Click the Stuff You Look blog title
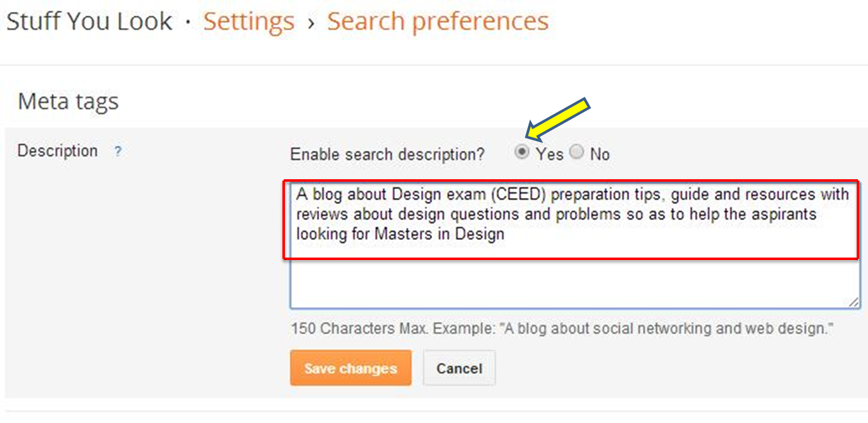868x423 pixels. tap(89, 21)
